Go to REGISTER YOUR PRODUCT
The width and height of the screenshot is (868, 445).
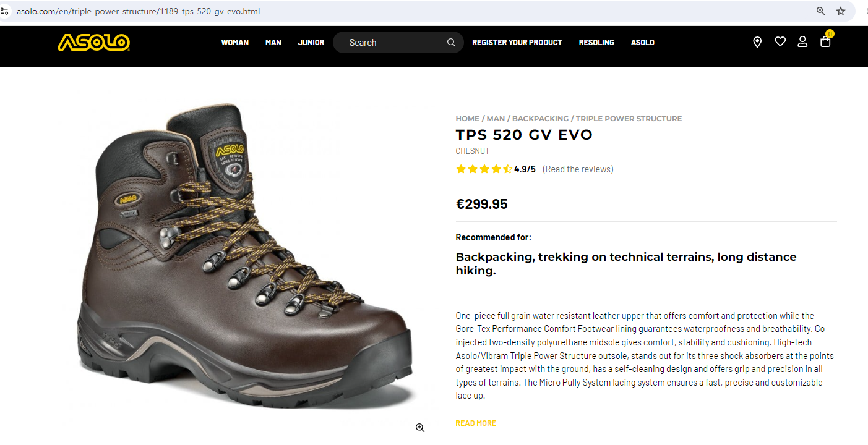click(x=517, y=43)
